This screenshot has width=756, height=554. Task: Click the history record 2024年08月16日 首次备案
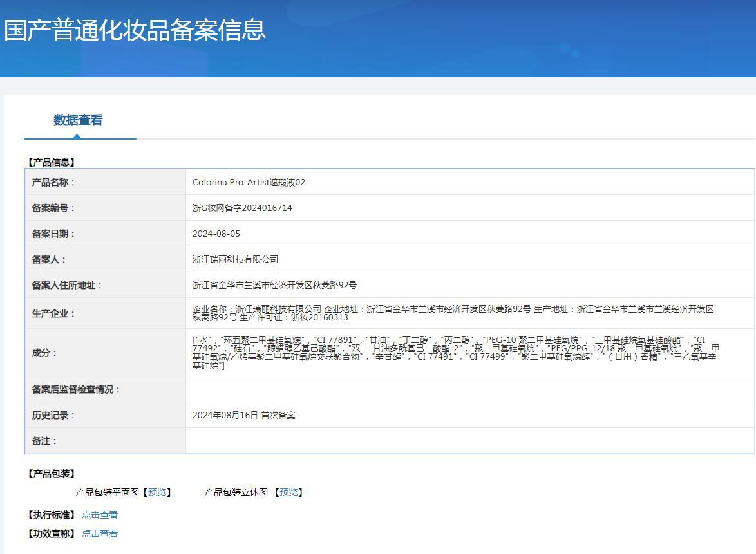[x=244, y=415]
